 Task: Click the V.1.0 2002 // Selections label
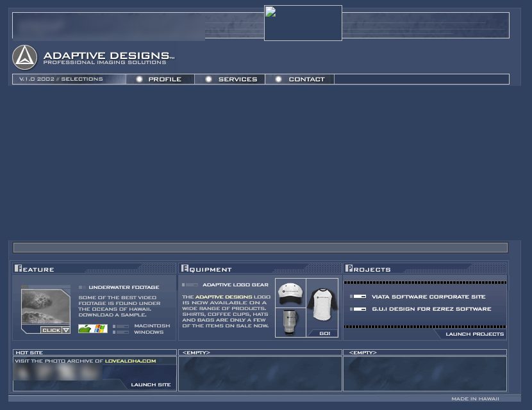click(x=61, y=79)
